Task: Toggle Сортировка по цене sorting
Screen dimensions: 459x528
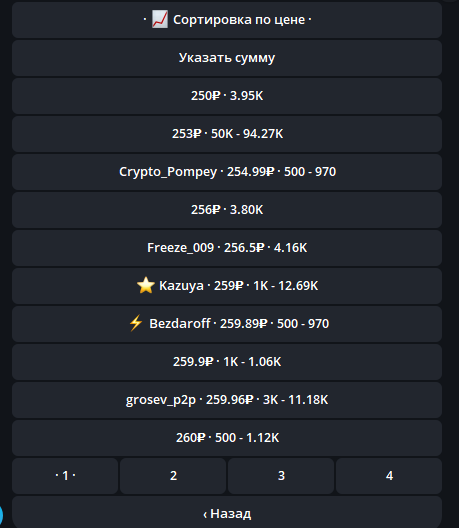Action: point(227,20)
